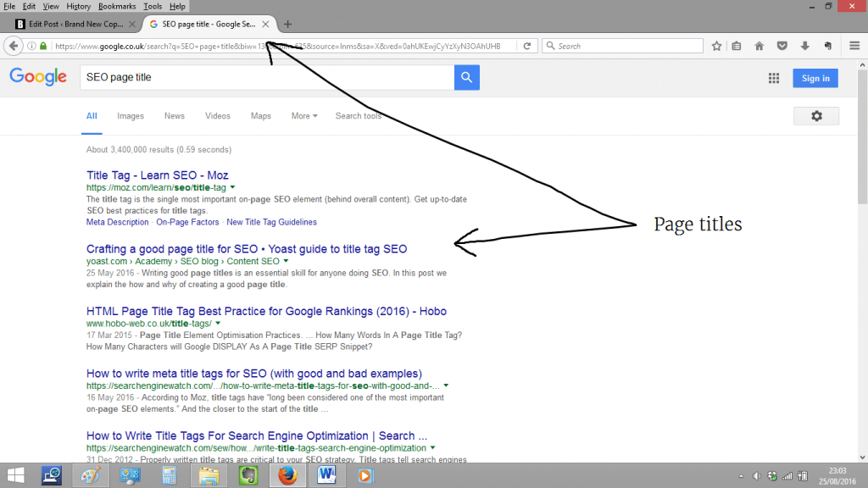Open the Google apps grid icon

point(774,79)
